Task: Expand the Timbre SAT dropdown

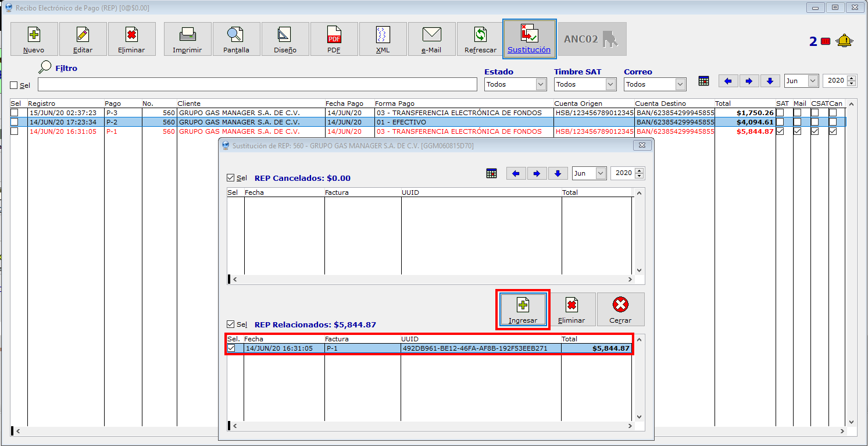Action: (x=585, y=84)
